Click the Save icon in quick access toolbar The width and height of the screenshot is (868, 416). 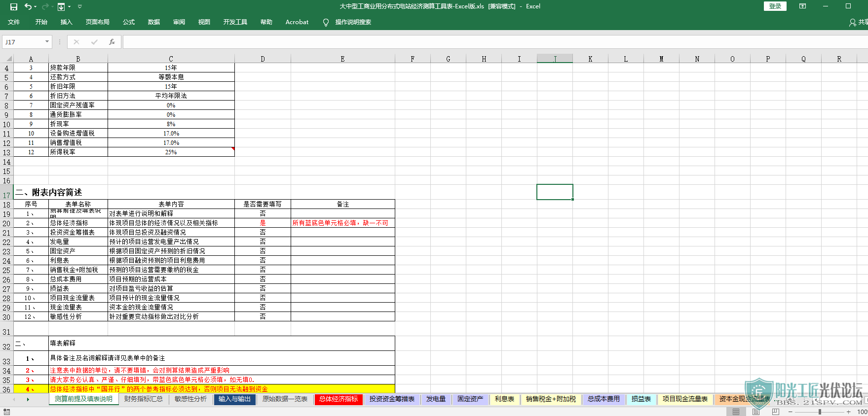[x=14, y=6]
